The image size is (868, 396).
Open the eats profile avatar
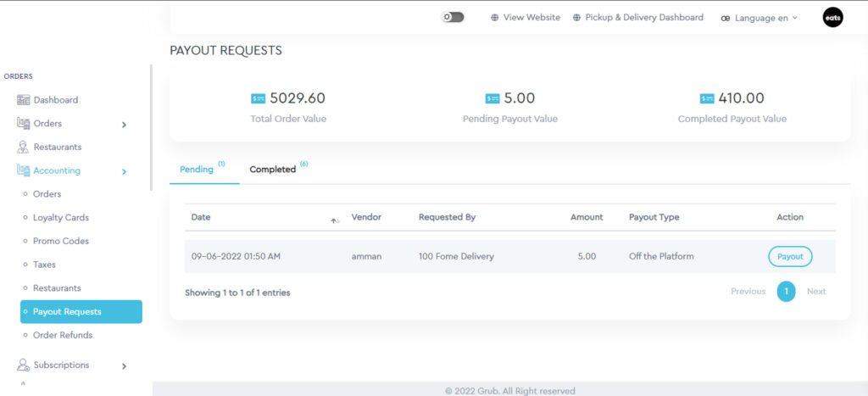[x=832, y=17]
